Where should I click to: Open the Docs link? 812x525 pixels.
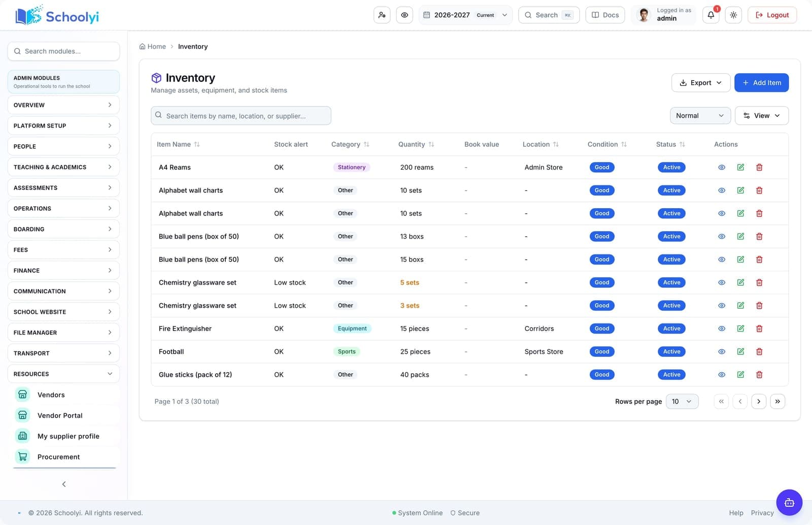605,15
